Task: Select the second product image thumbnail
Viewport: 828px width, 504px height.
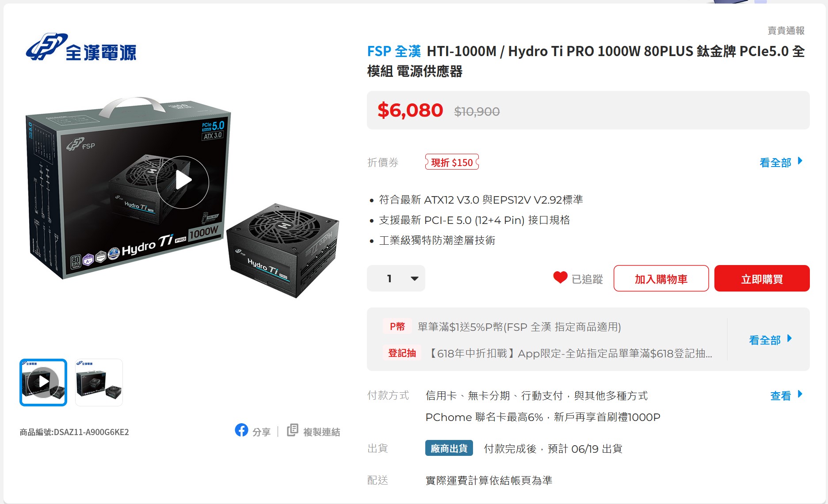Action: (x=99, y=383)
